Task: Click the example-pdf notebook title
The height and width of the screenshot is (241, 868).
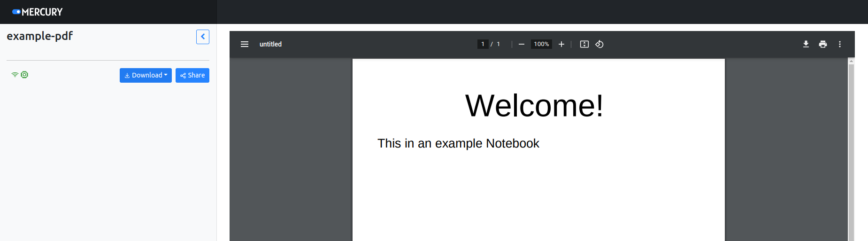Action: coord(40,36)
